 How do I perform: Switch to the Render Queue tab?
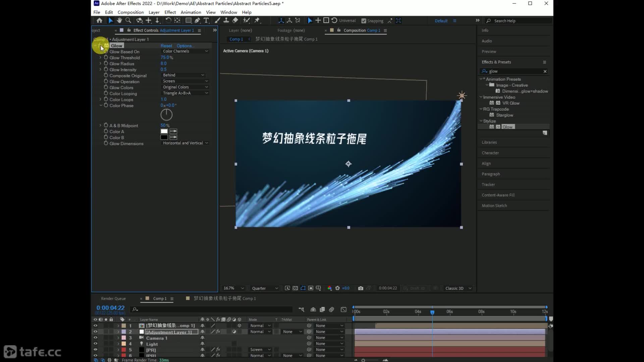pos(113,299)
